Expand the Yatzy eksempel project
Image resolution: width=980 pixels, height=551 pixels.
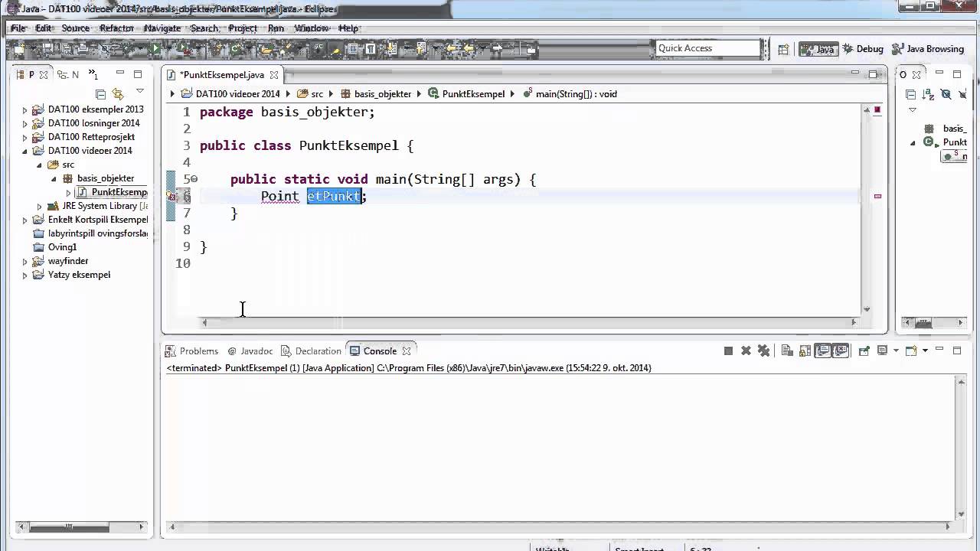tap(24, 275)
